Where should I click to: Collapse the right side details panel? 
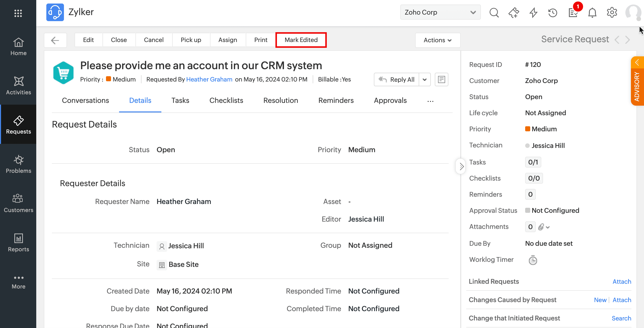461,166
